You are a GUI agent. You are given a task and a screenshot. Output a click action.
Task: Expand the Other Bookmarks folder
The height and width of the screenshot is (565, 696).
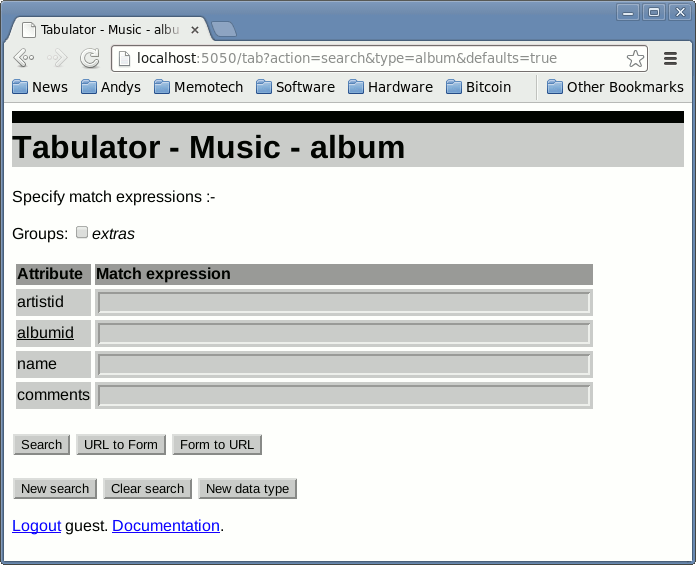coord(614,87)
